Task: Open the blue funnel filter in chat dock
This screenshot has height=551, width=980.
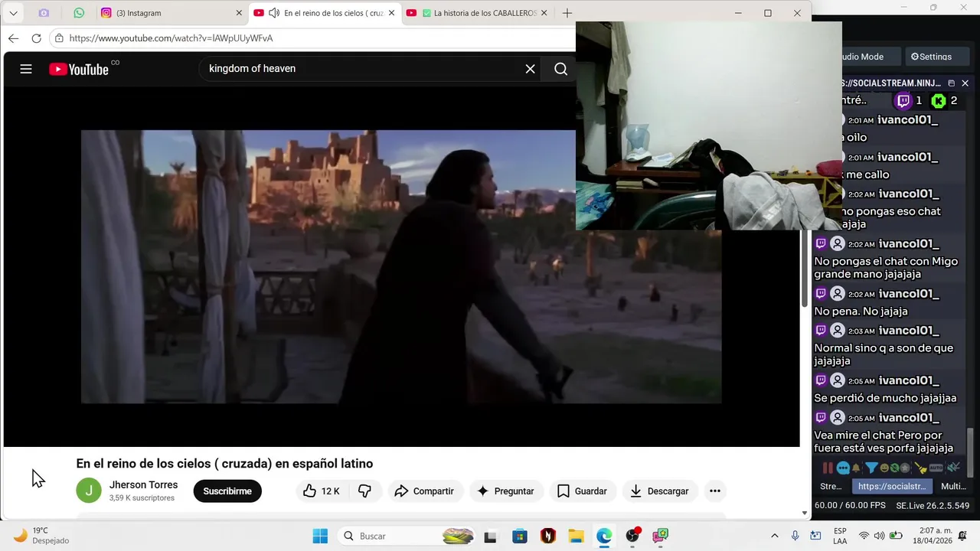Action: pos(871,468)
